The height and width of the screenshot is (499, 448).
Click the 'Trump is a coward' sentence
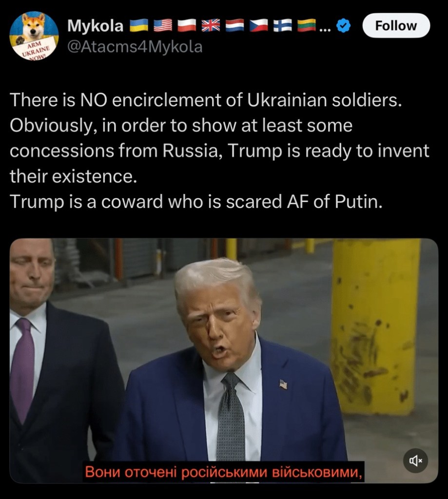point(196,202)
